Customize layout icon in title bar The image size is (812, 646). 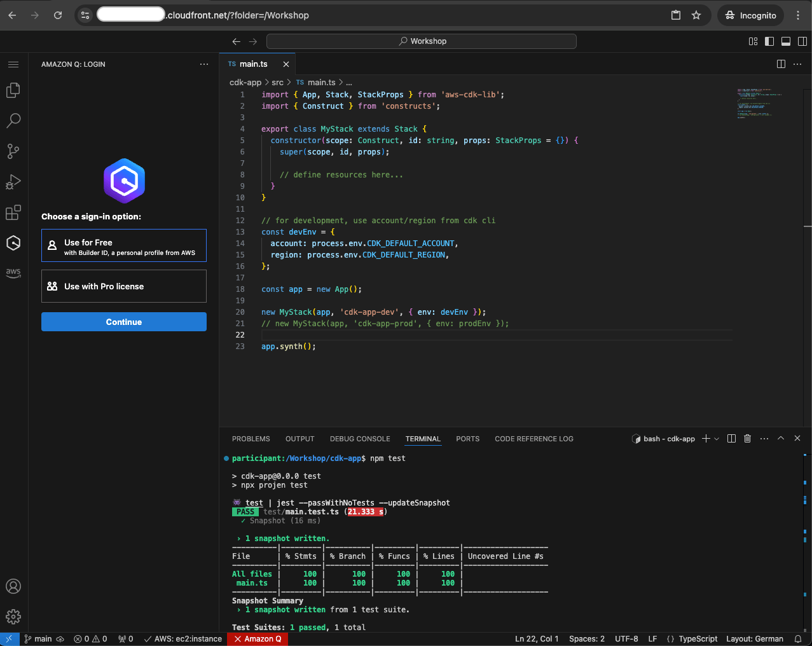tap(753, 41)
